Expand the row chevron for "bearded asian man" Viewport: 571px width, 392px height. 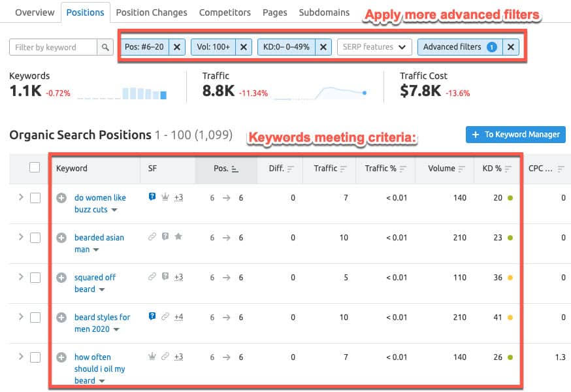[x=20, y=237]
